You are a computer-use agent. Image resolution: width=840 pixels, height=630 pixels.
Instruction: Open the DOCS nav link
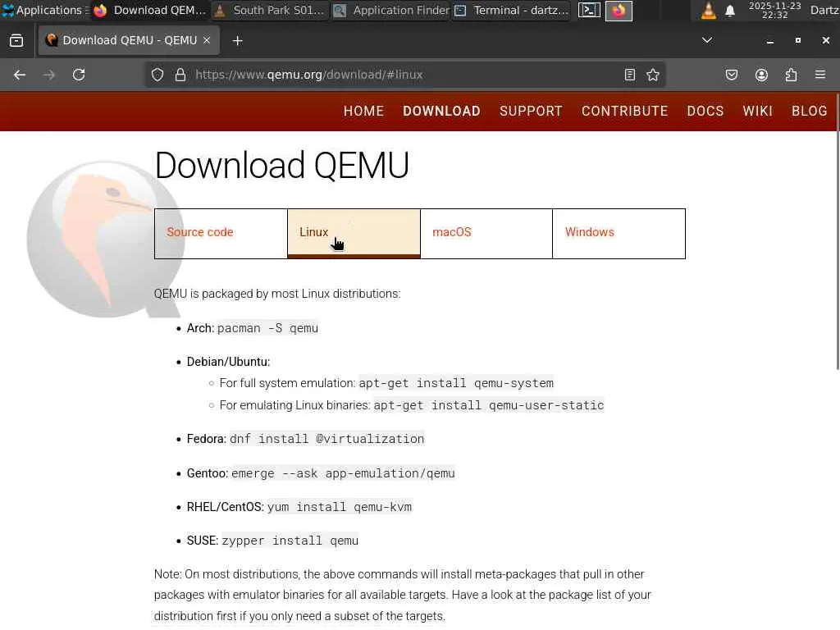(705, 111)
